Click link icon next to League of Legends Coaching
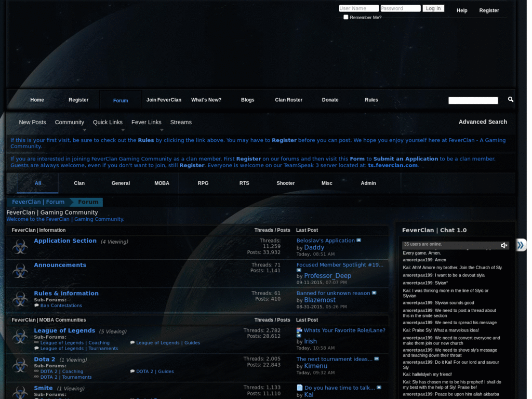This screenshot has width=532, height=399. point(36,343)
